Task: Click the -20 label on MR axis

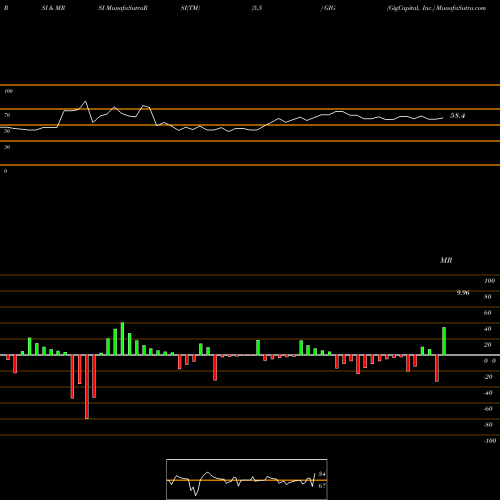Action: click(488, 377)
